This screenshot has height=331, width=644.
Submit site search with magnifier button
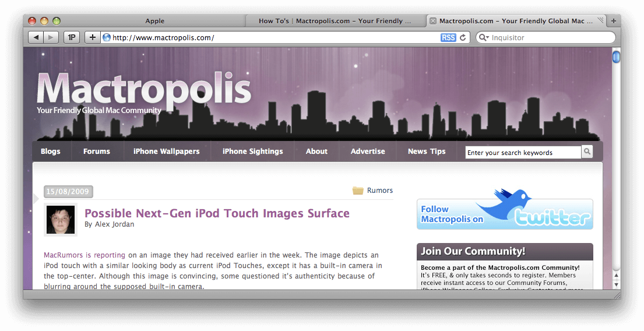pyautogui.click(x=587, y=152)
